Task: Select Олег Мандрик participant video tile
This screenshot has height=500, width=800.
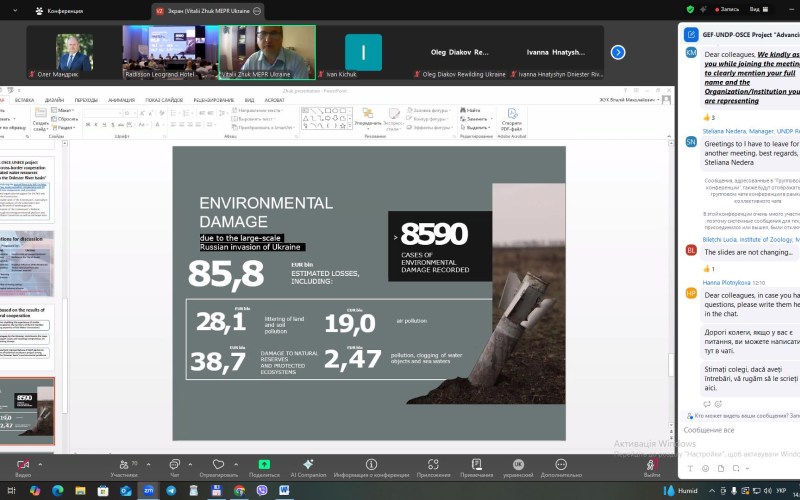Action: pos(74,53)
